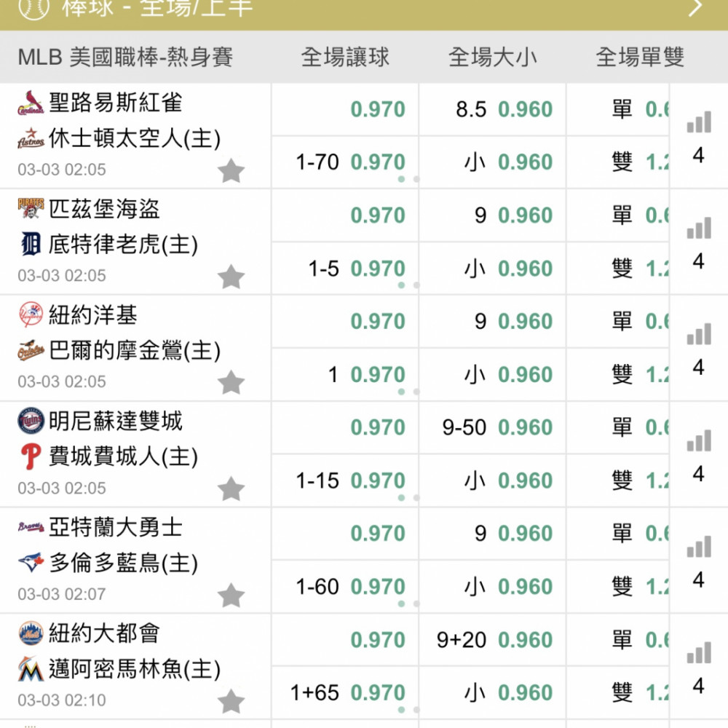The height and width of the screenshot is (728, 728).
Task: Pick 小 0.960 for Mets vs Marlins
Action: [493, 693]
